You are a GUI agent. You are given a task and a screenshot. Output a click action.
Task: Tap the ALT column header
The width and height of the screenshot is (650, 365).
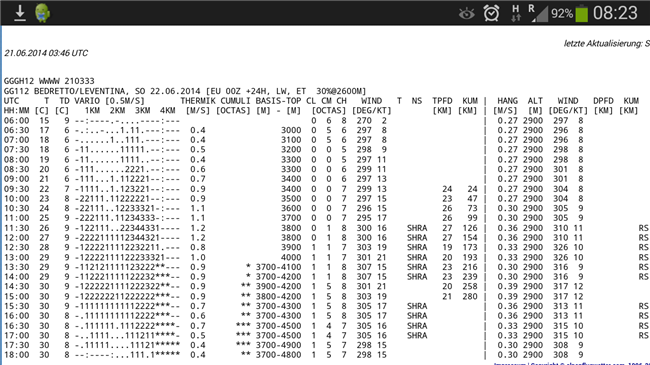(x=535, y=101)
